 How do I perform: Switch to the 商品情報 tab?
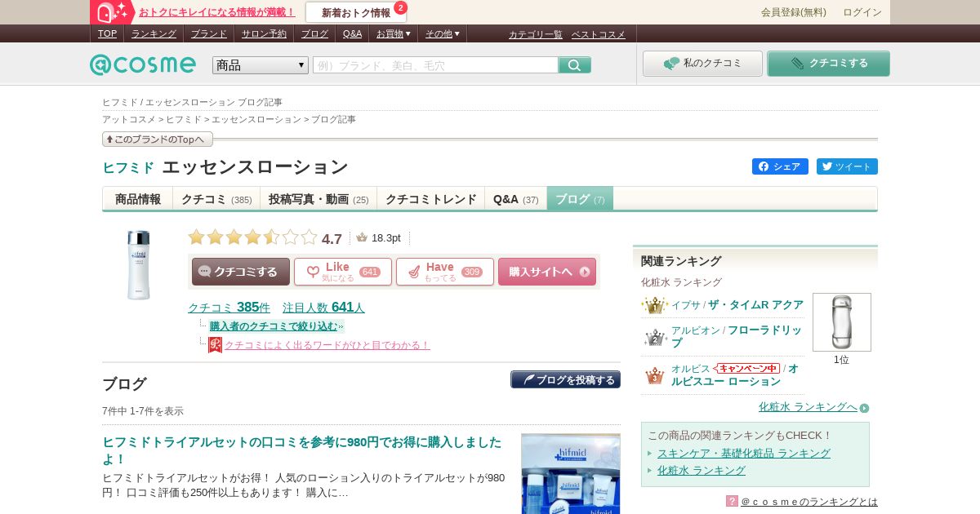138,199
